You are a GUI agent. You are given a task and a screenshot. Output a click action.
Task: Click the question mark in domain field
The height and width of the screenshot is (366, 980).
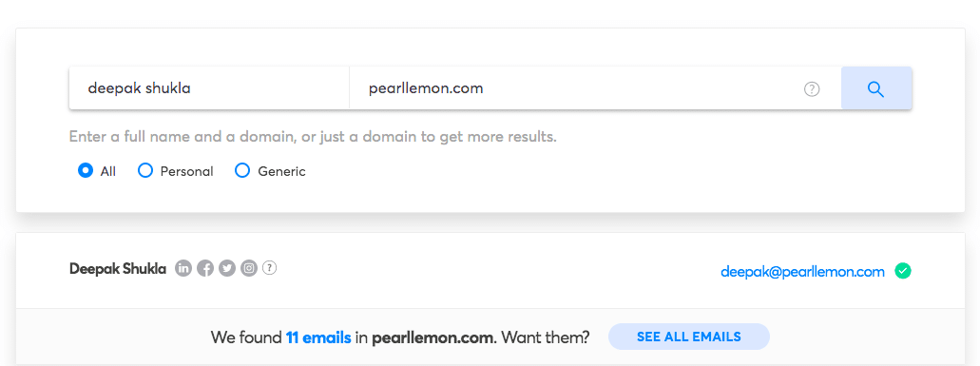pos(811,88)
